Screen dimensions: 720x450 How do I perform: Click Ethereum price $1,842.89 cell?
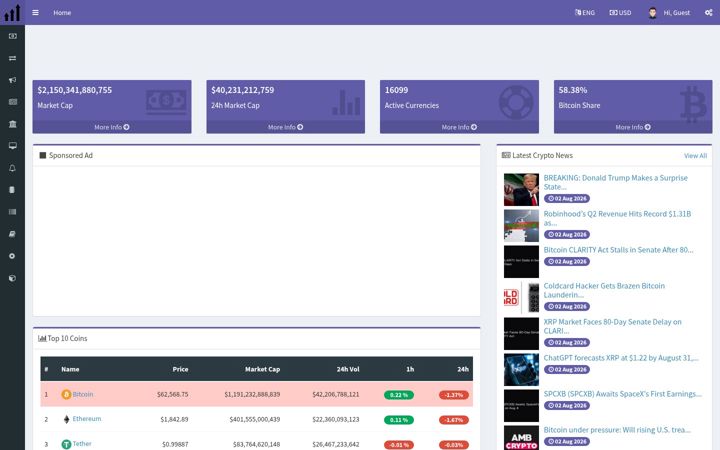tap(174, 419)
